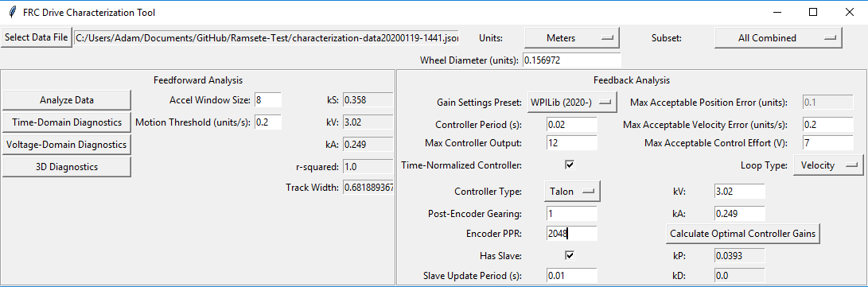This screenshot has height=287, width=868.
Task: Click the feedforward kA result field
Action: [x=368, y=145]
